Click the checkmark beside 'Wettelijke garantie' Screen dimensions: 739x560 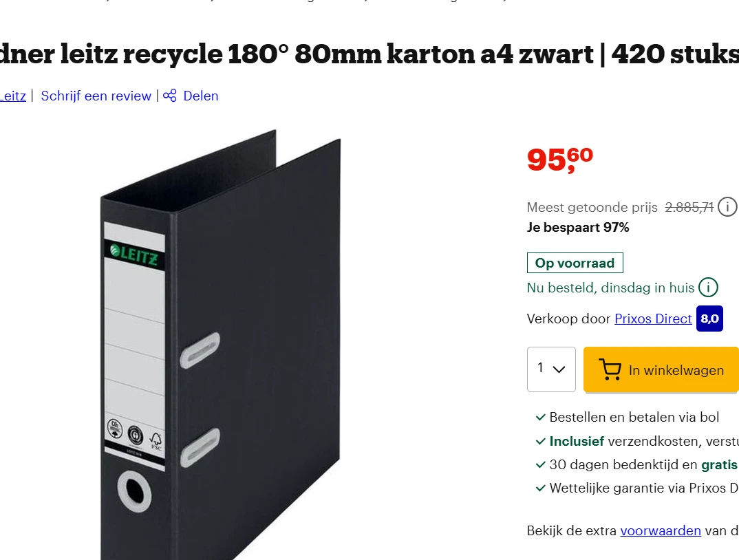click(x=539, y=488)
